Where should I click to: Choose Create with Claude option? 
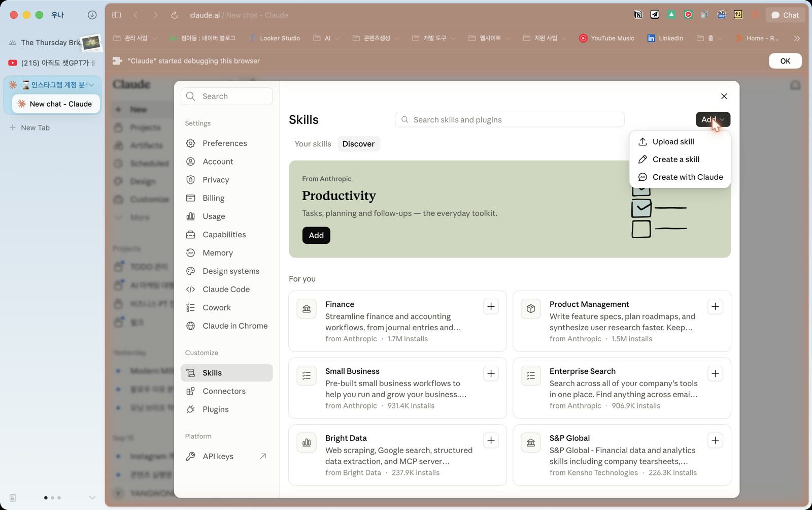(x=680, y=177)
